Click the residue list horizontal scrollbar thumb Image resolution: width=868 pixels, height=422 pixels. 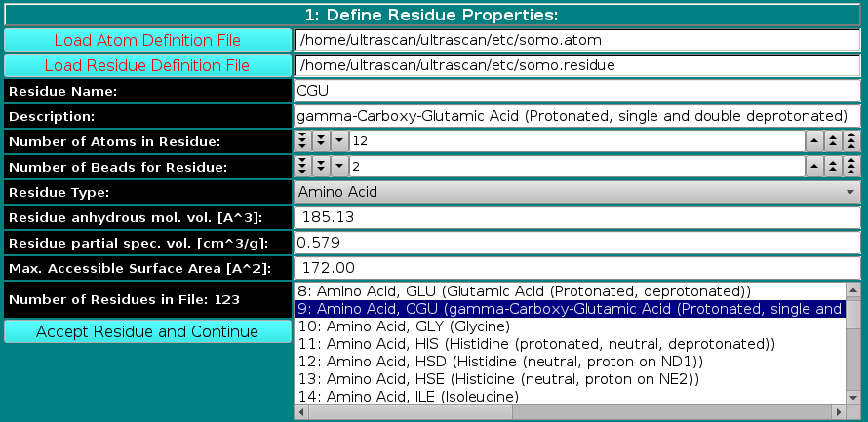[411, 412]
